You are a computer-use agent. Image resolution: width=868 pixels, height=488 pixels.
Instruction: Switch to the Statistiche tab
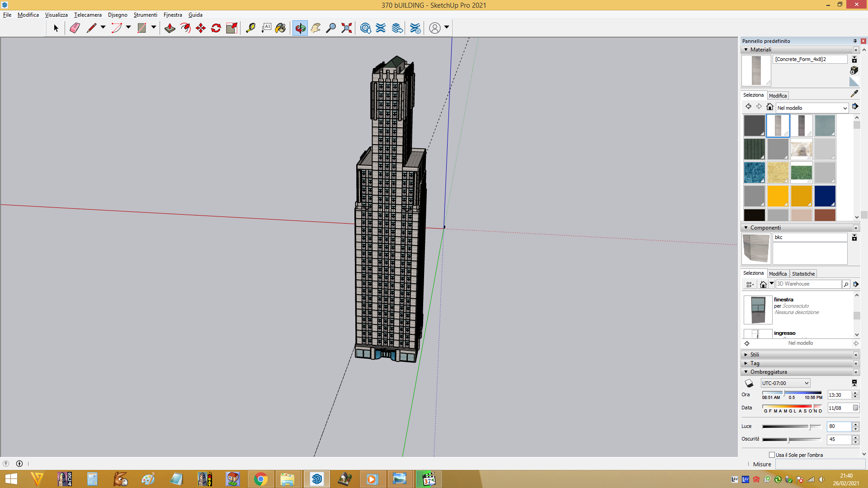(803, 274)
